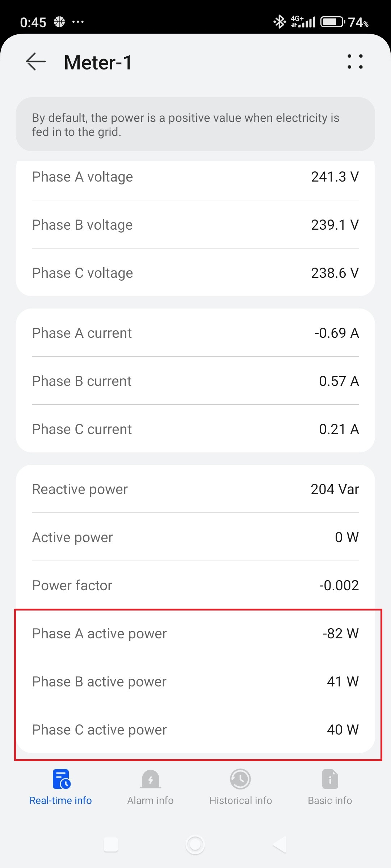Viewport: 391px width, 868px height.
Task: Tap the Meter-1 page title
Action: (98, 63)
